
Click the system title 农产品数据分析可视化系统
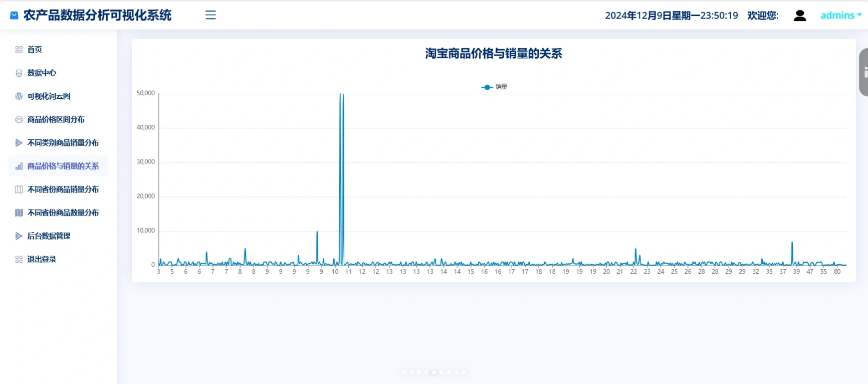click(97, 16)
